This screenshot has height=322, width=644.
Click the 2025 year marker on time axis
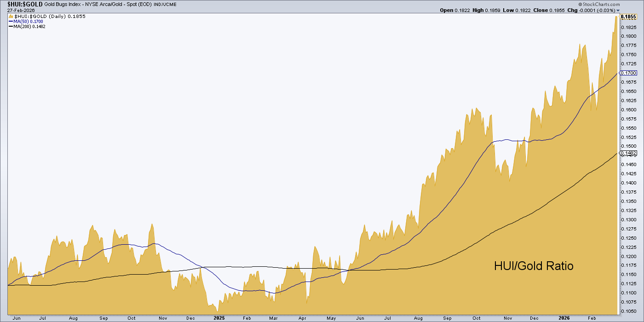click(x=219, y=318)
